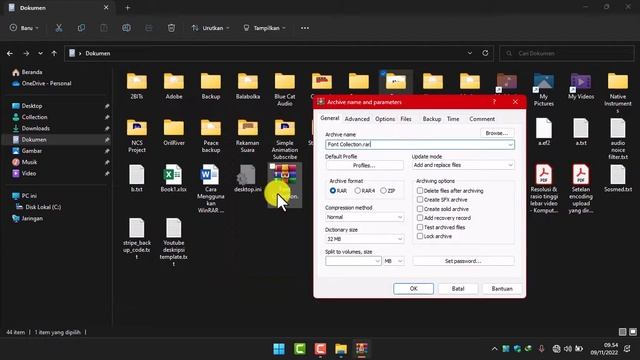Select the RAR4 archive format radio button
The width and height of the screenshot is (640, 360).
357,191
